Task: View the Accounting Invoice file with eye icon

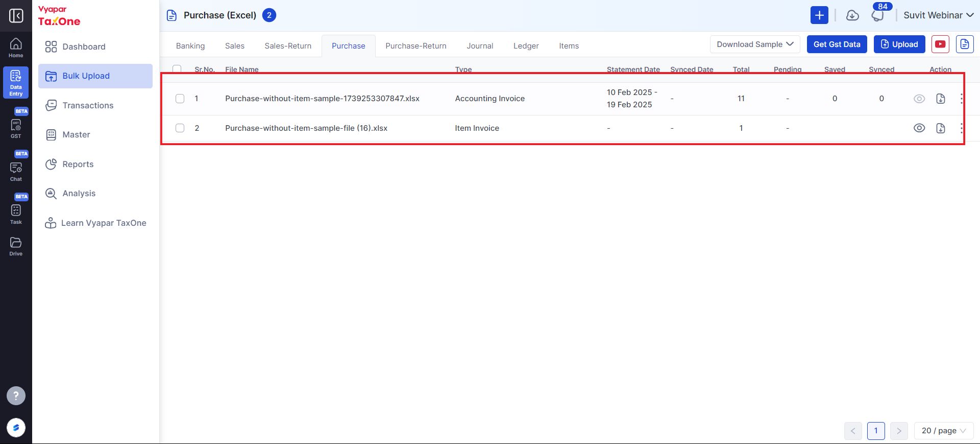Action: [919, 99]
